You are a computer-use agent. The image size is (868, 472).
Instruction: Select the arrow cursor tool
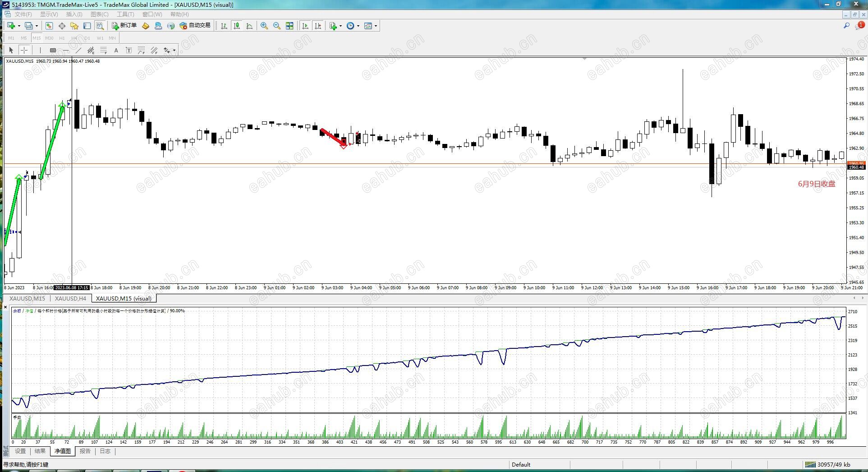tap(11, 50)
